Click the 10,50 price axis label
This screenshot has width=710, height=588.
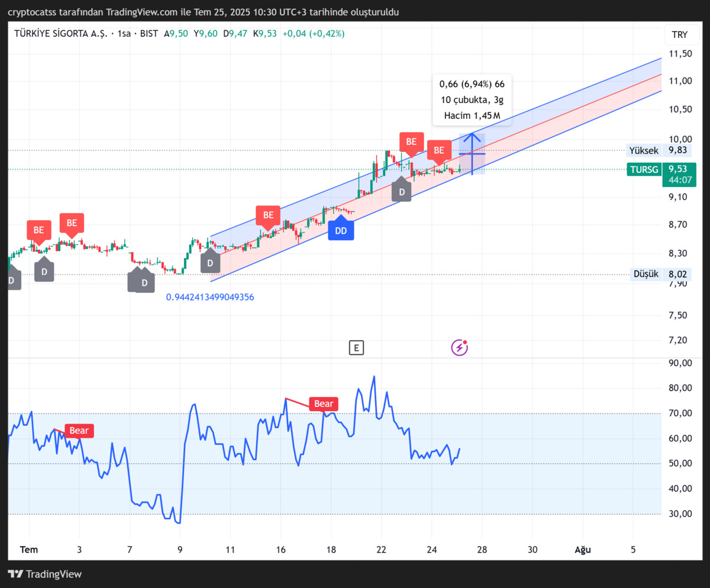click(680, 109)
